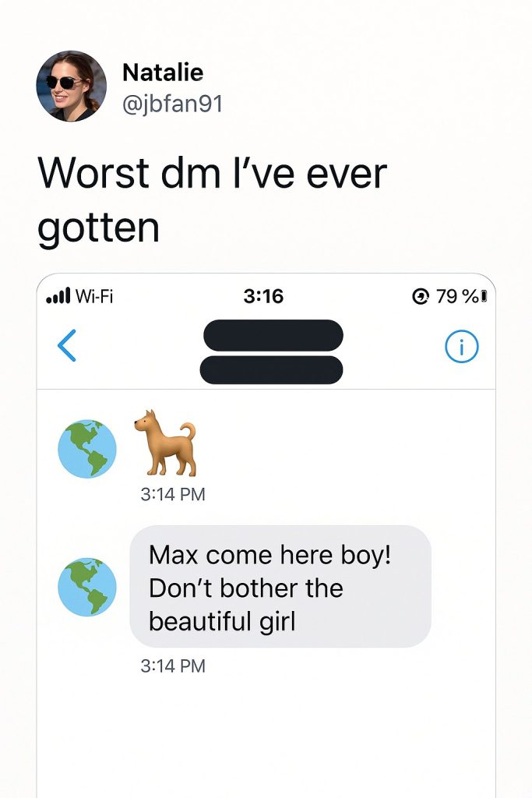Open the conversation info circle icon
The image size is (532, 798).
461,346
